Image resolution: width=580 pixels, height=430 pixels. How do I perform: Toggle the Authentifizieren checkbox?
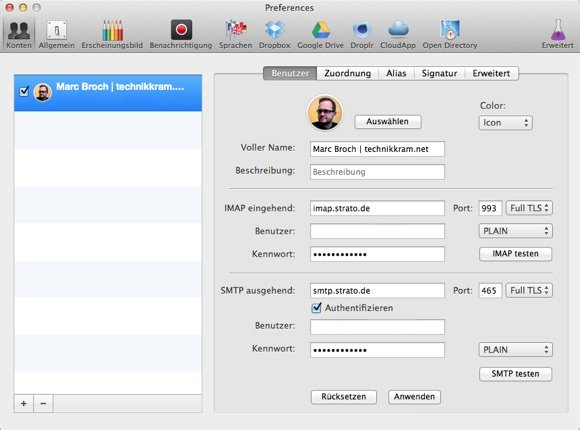coord(316,308)
